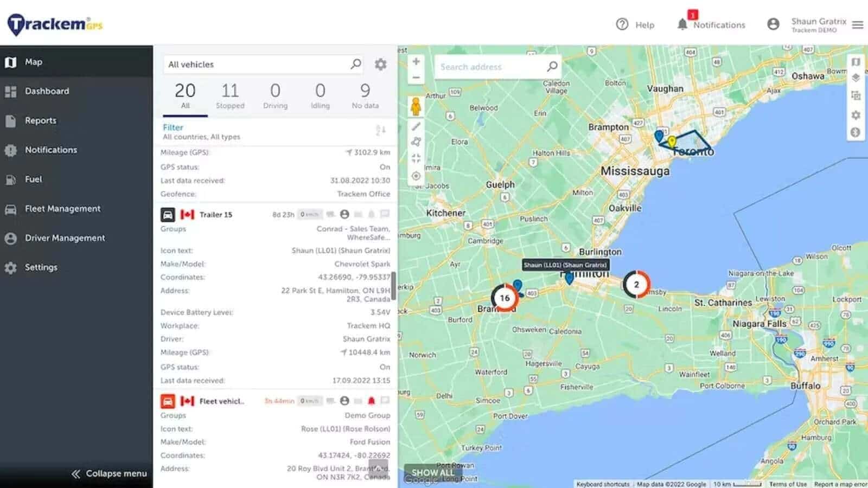Image resolution: width=868 pixels, height=488 pixels.
Task: Select the polygon geofence drawing tool
Action: coord(416,142)
